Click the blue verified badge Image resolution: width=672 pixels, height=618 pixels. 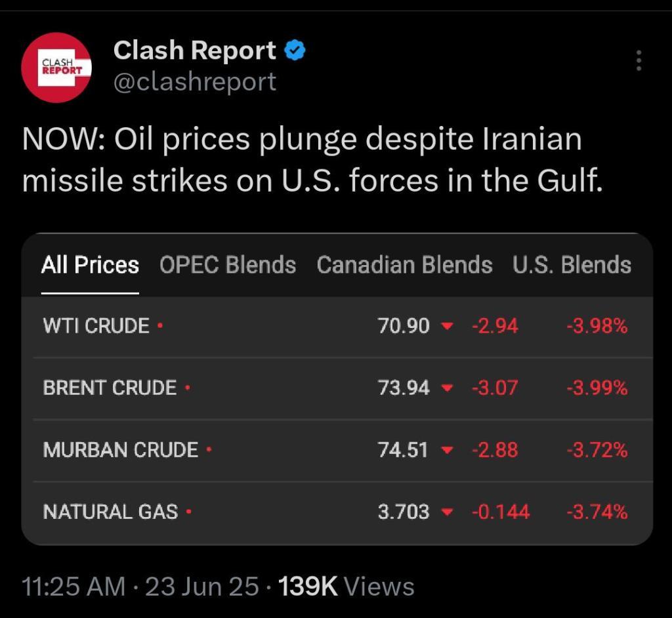pyautogui.click(x=295, y=50)
